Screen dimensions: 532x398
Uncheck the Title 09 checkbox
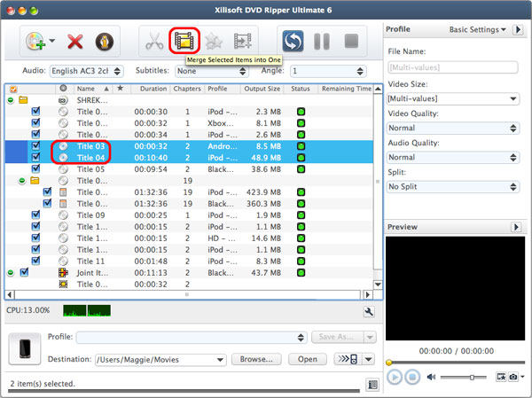(x=35, y=215)
